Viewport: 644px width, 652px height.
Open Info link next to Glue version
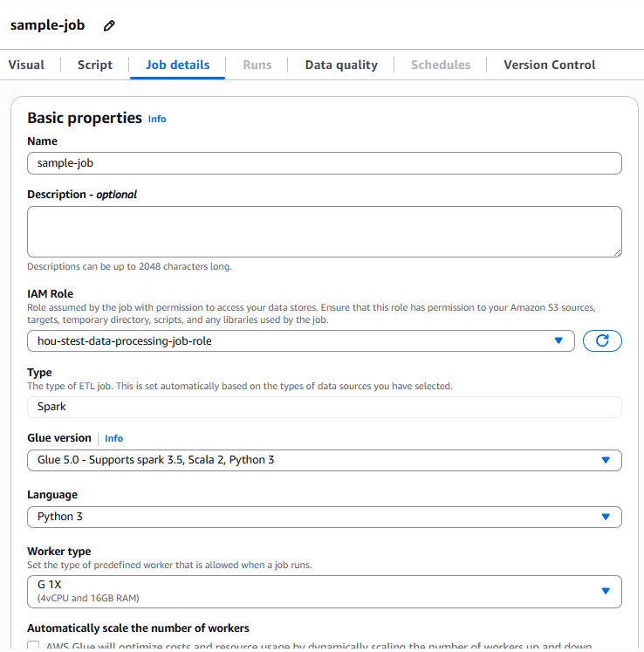114,438
